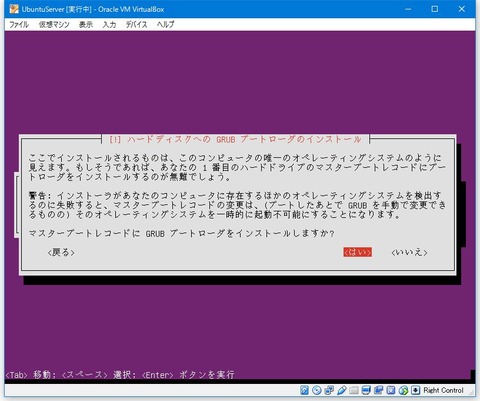
Task: Open the 表示 menu
Action: [x=86, y=24]
